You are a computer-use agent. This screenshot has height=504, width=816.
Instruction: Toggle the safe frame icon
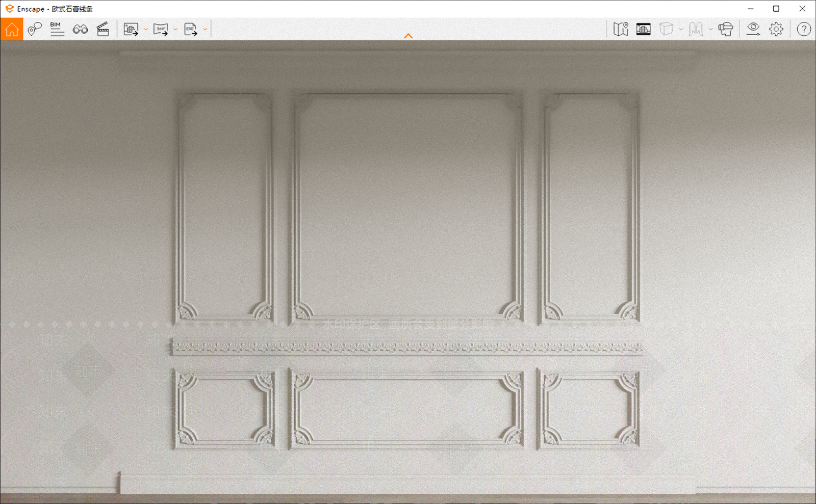pyautogui.click(x=644, y=29)
